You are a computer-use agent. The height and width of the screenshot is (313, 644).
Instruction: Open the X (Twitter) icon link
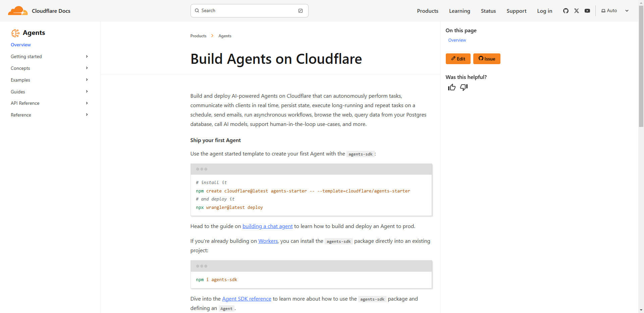click(x=577, y=11)
